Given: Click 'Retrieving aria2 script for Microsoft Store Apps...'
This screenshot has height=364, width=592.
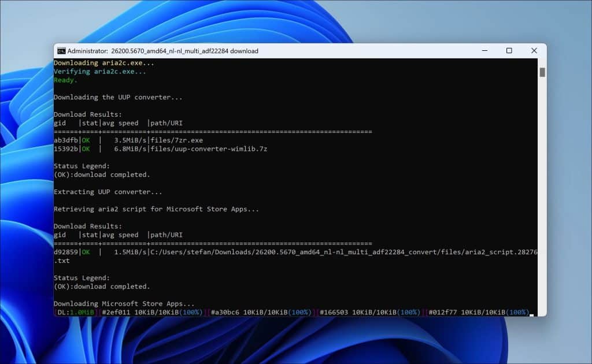Looking at the screenshot, I should tap(156, 209).
